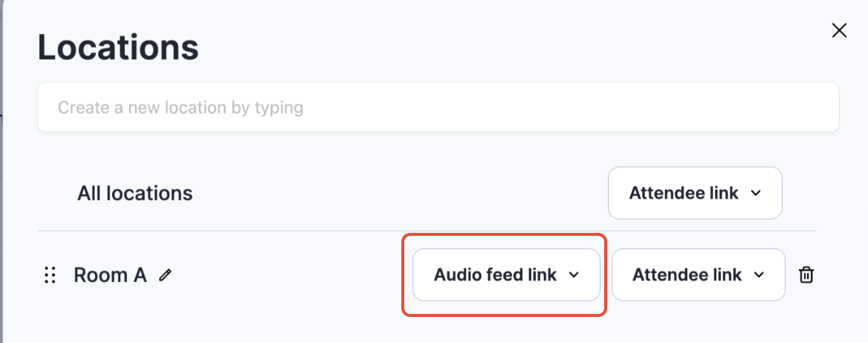Screen dimensions: 868x343
Task: Click the All locations row label
Action: (135, 193)
